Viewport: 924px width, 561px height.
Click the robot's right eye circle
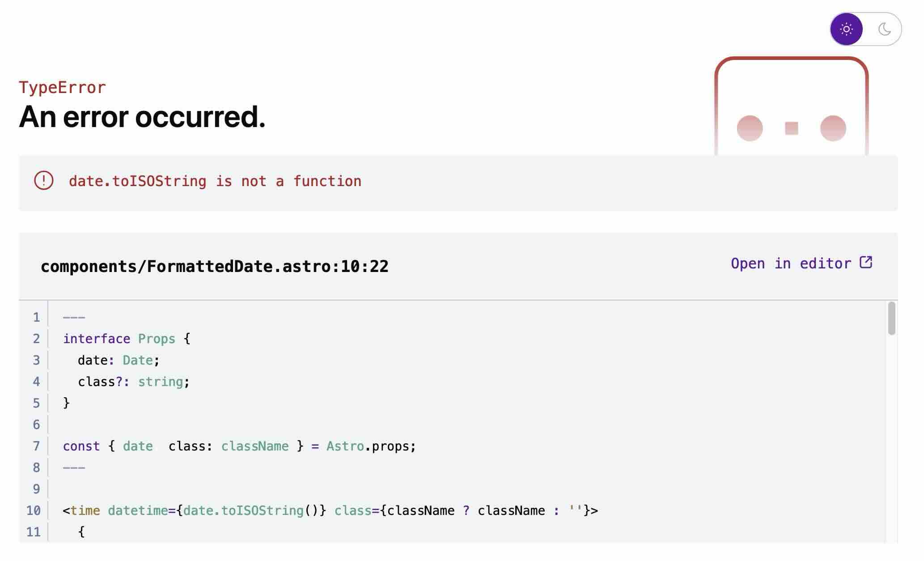coord(833,128)
